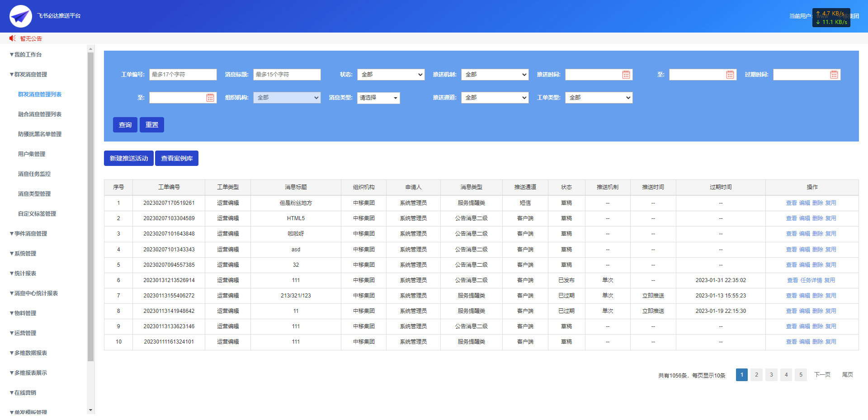This screenshot has height=420, width=868.
Task: Click 查看案例库 button
Action: (177, 158)
